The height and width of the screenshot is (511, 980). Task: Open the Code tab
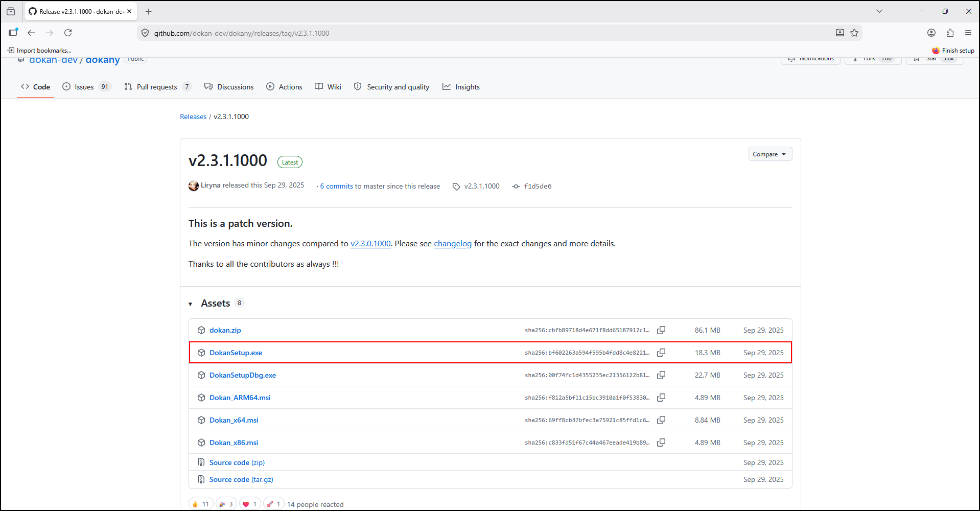pyautogui.click(x=35, y=87)
